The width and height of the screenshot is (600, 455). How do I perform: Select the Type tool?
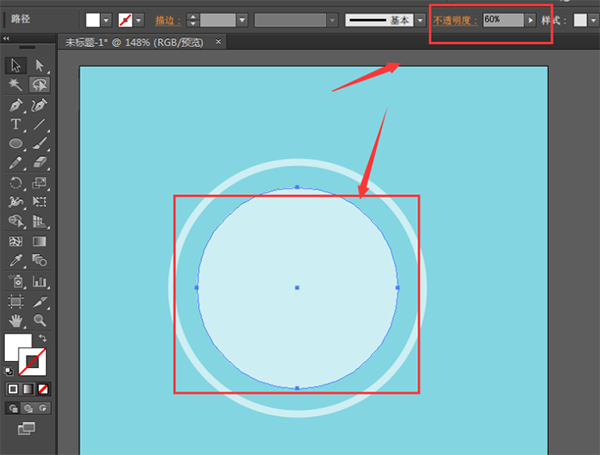16,124
